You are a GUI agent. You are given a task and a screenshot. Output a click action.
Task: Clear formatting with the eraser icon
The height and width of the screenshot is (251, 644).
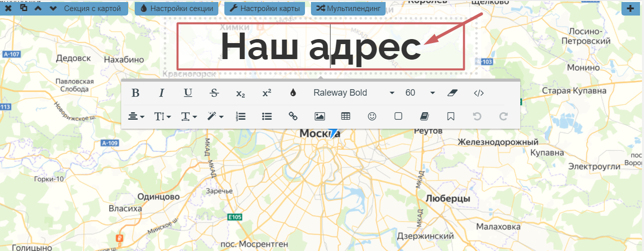point(452,93)
